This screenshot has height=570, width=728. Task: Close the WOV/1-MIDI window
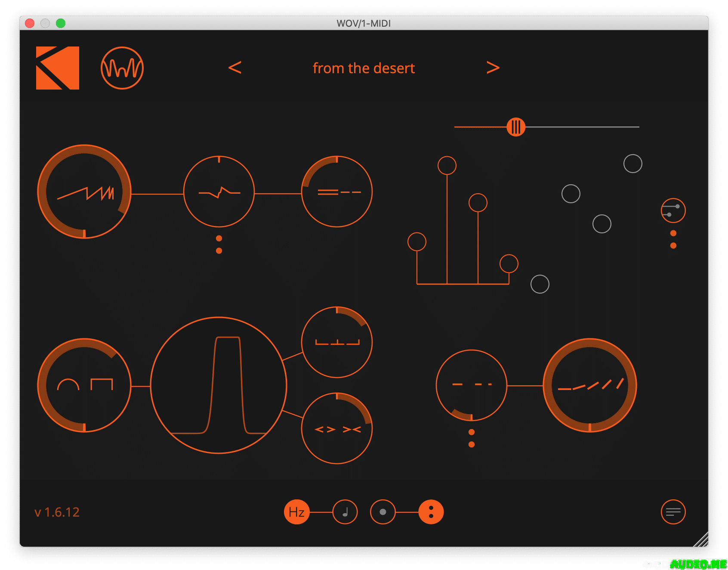[30, 23]
